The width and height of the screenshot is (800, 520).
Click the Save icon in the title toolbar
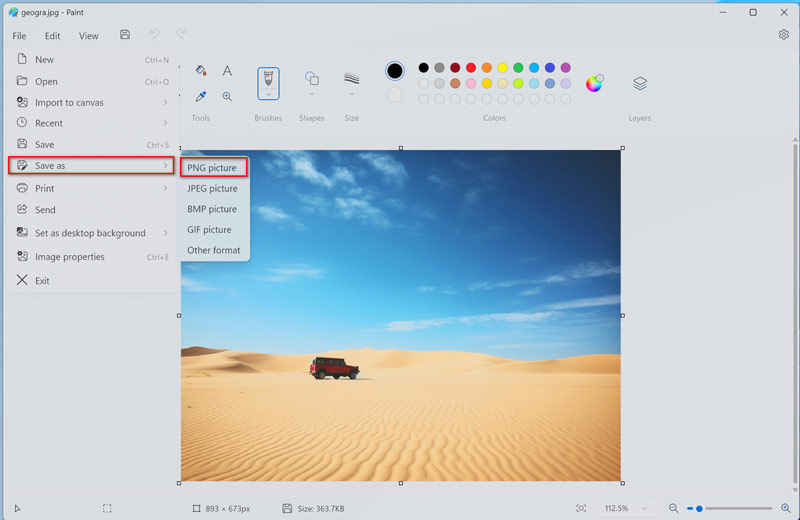pos(125,35)
